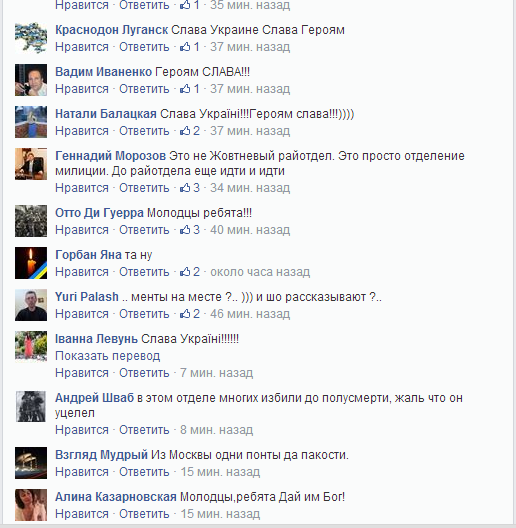The width and height of the screenshot is (516, 528).
Task: Open Алина Казарновская profile name
Action: click(116, 497)
